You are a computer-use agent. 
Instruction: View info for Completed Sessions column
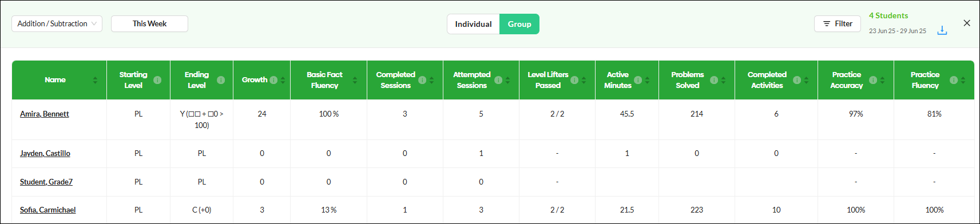pos(422,80)
